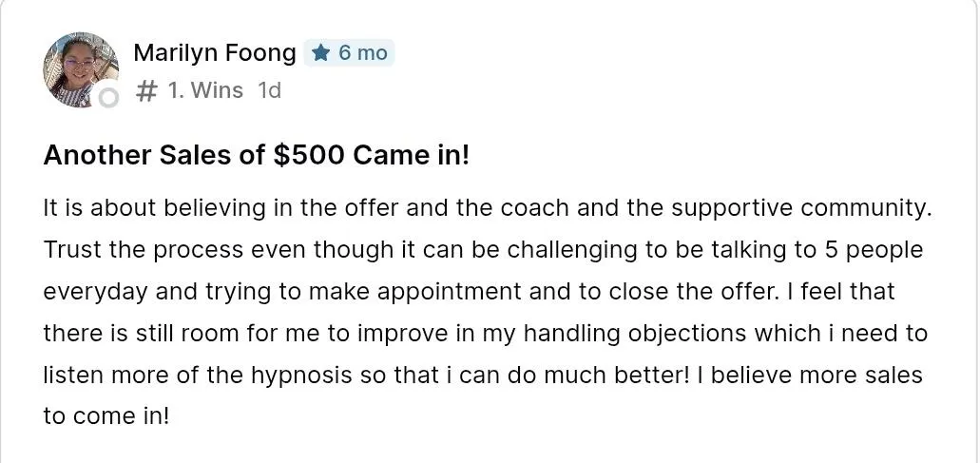Click the hash symbol before "1. Wins"

(146, 91)
